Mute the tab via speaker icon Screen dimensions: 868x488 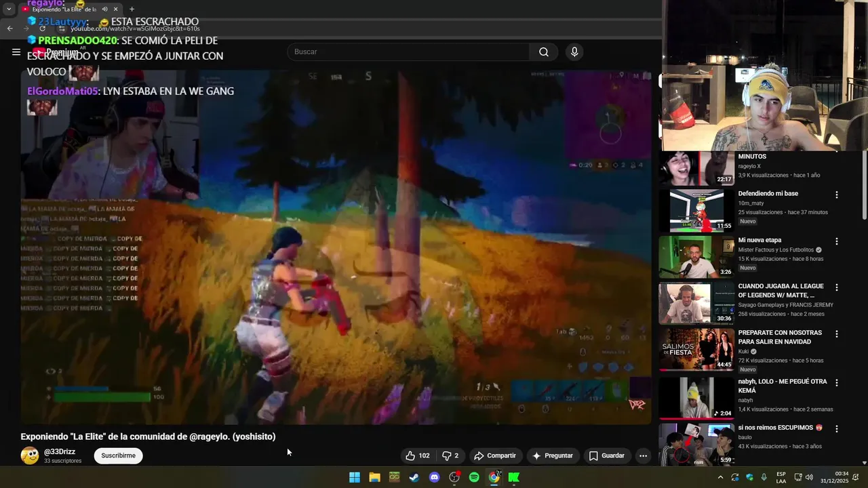tap(104, 9)
